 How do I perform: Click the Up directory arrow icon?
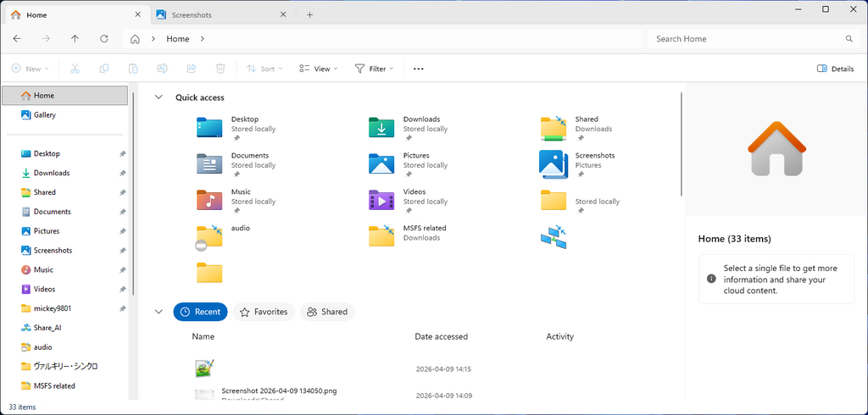[x=75, y=39]
